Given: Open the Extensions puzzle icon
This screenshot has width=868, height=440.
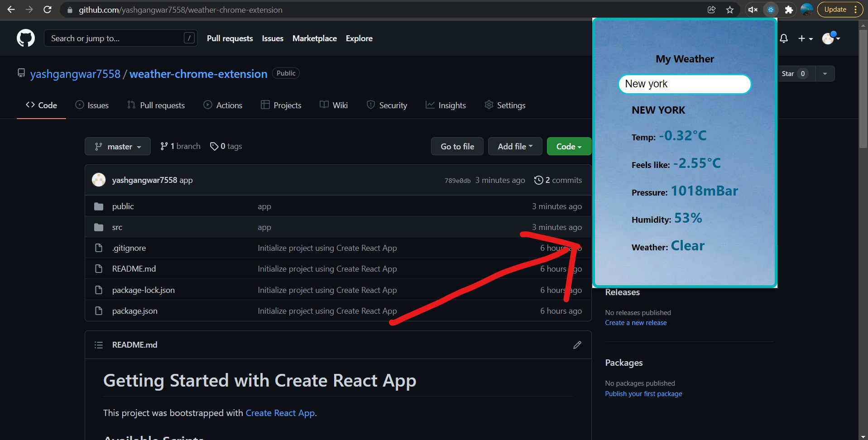Looking at the screenshot, I should [789, 10].
